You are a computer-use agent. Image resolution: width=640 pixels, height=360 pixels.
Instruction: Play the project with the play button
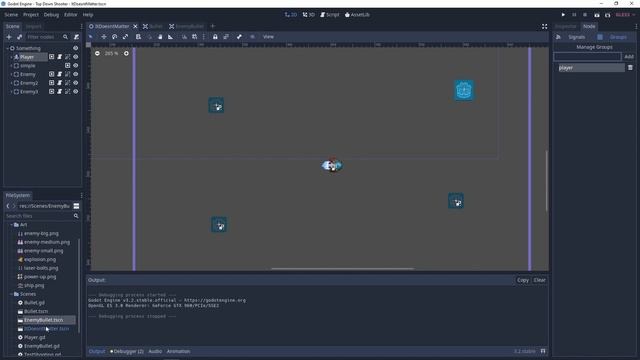pyautogui.click(x=563, y=15)
